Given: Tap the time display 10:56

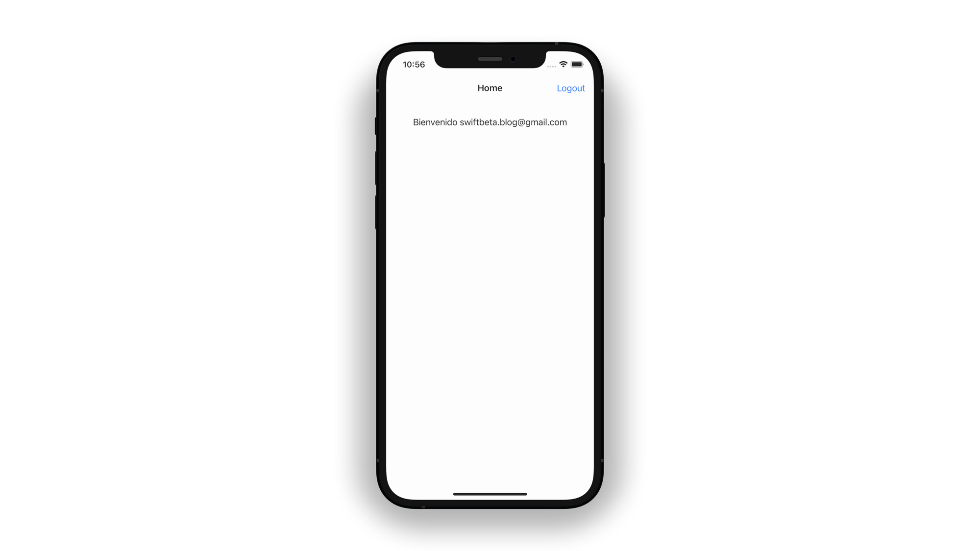Looking at the screenshot, I should point(413,64).
